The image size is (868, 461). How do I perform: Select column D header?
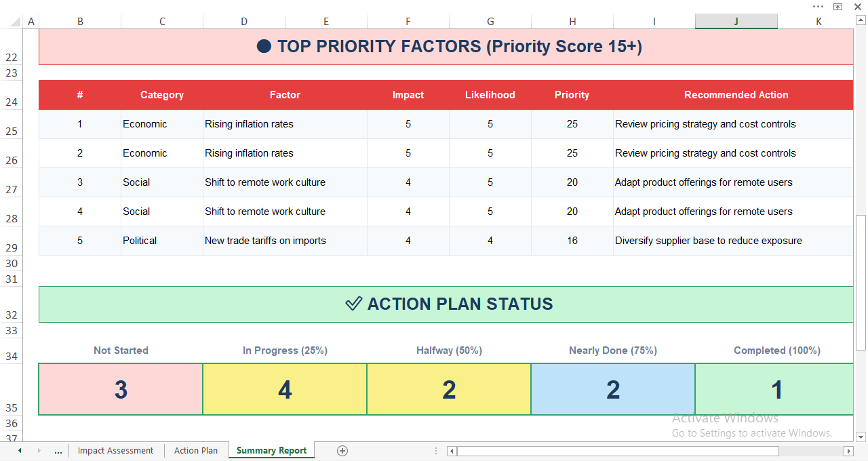[244, 22]
